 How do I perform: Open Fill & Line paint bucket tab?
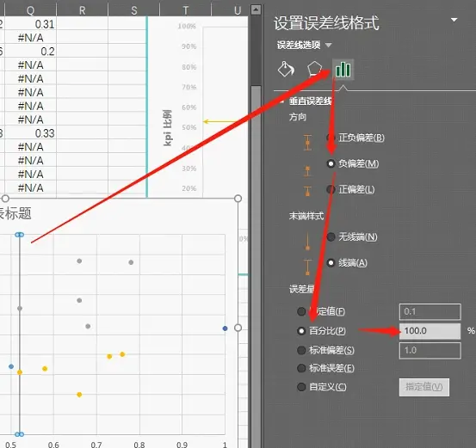pyautogui.click(x=286, y=70)
